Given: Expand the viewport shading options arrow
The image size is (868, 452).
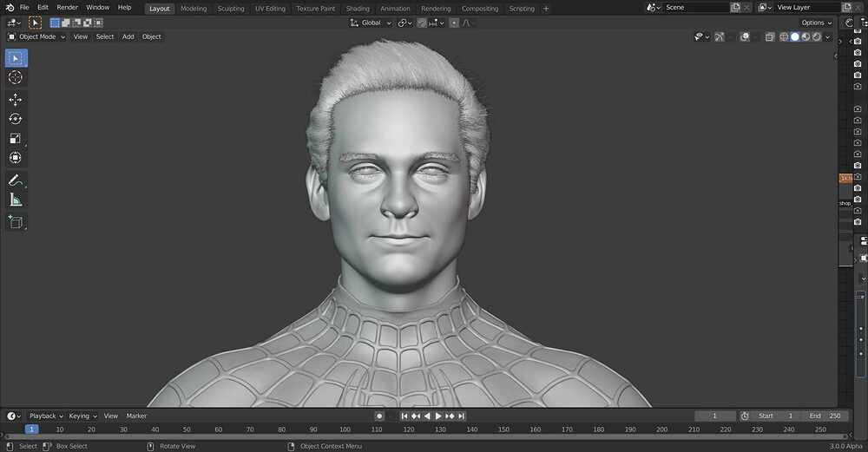Looking at the screenshot, I should tap(827, 37).
